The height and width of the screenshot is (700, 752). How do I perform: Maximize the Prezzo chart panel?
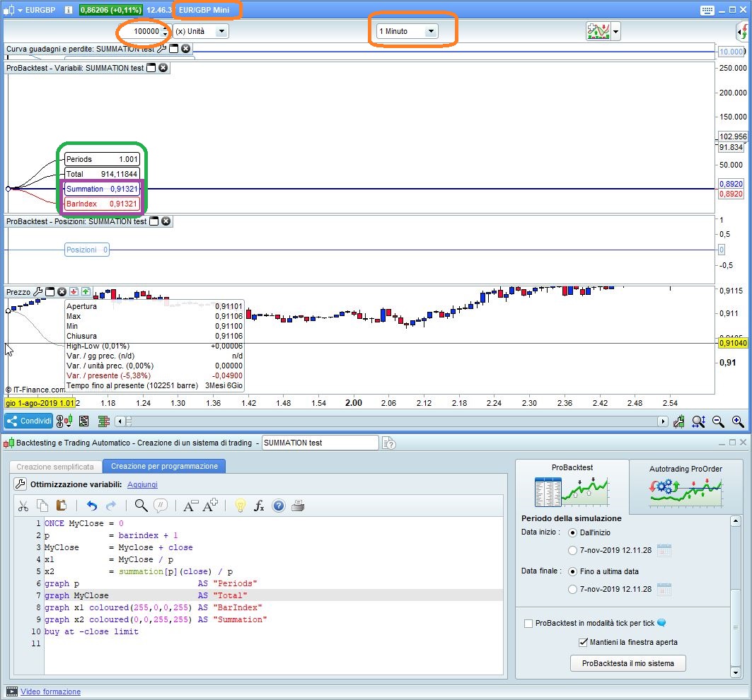pyautogui.click(x=50, y=291)
